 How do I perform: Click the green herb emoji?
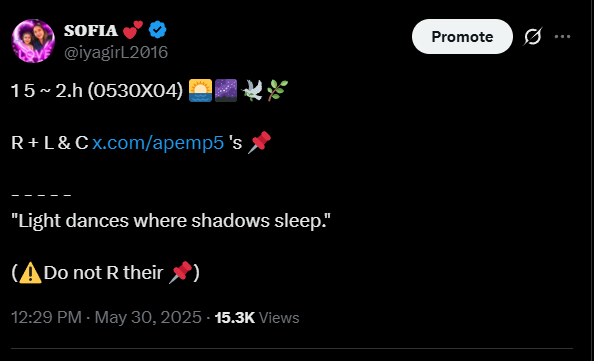277,91
